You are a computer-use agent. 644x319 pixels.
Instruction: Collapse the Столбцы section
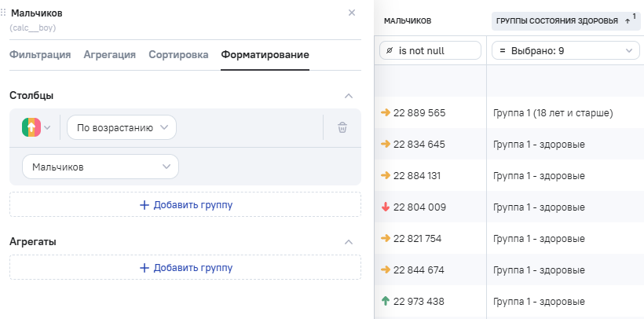349,95
